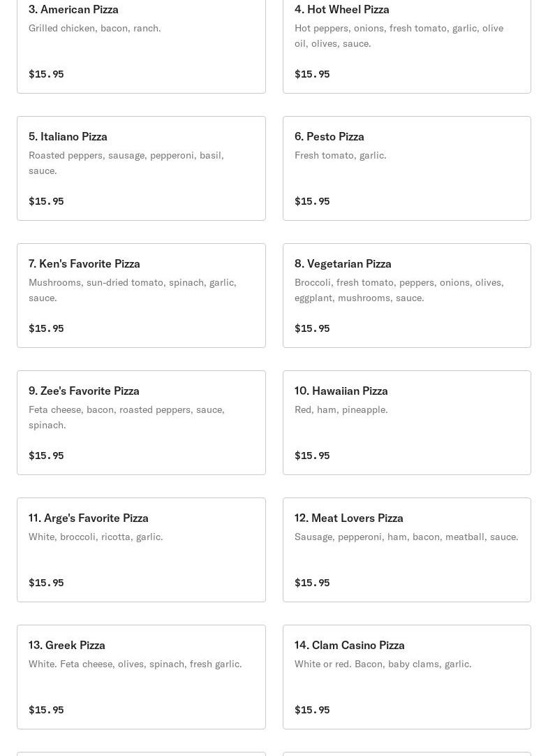Select Ken's Favorite Pizza description text
548x756 pixels.
132,290
